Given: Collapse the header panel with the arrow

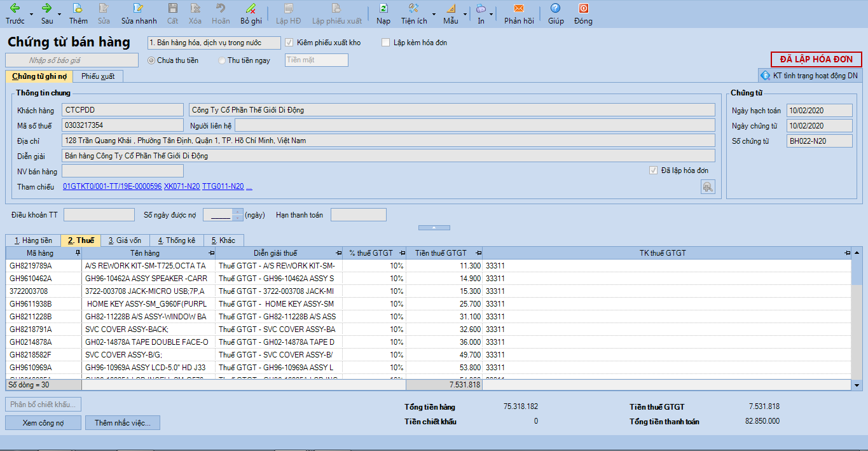Looking at the screenshot, I should (x=434, y=227).
